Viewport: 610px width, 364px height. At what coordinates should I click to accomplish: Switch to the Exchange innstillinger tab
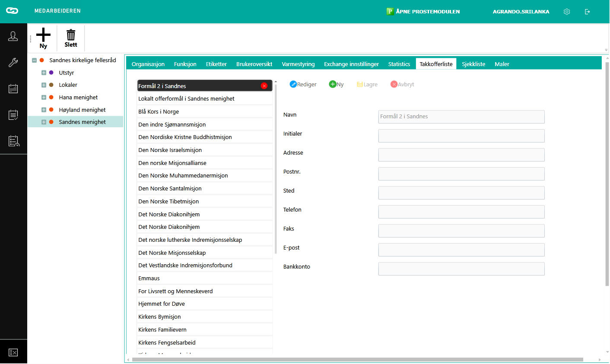352,64
